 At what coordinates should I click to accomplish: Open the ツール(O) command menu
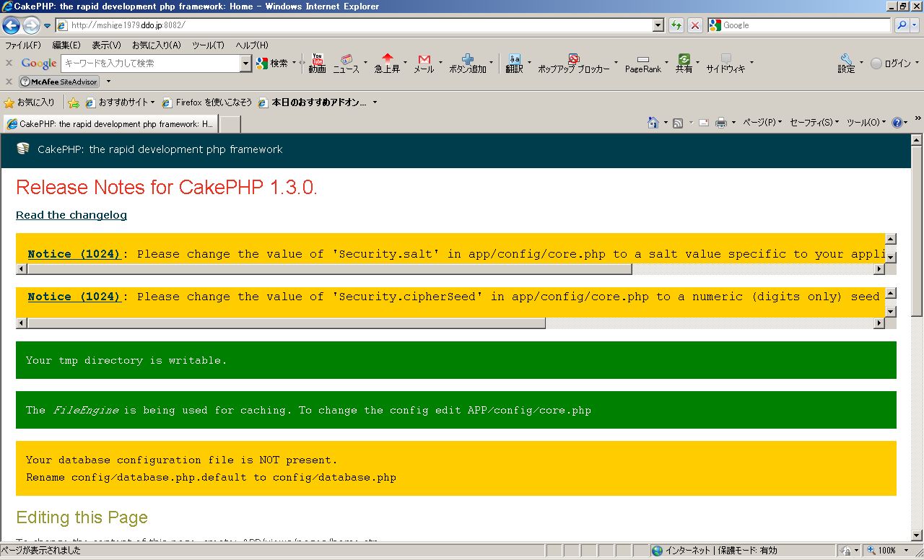coord(866,123)
